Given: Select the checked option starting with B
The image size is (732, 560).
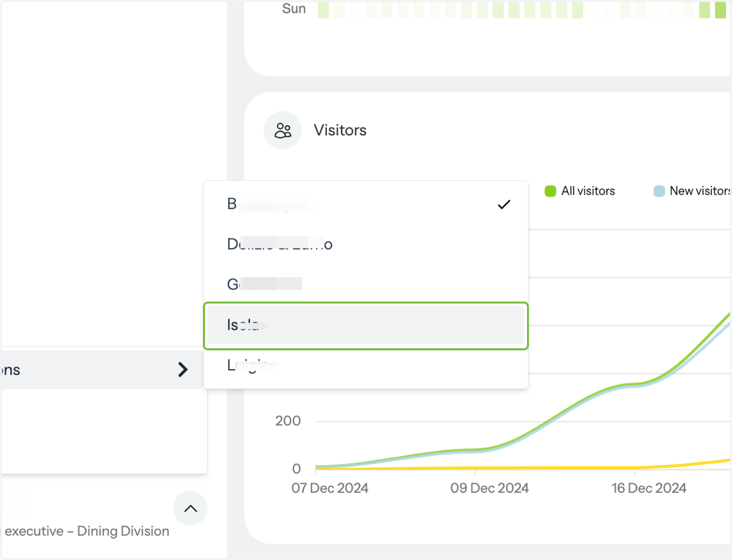Looking at the screenshot, I should point(365,204).
